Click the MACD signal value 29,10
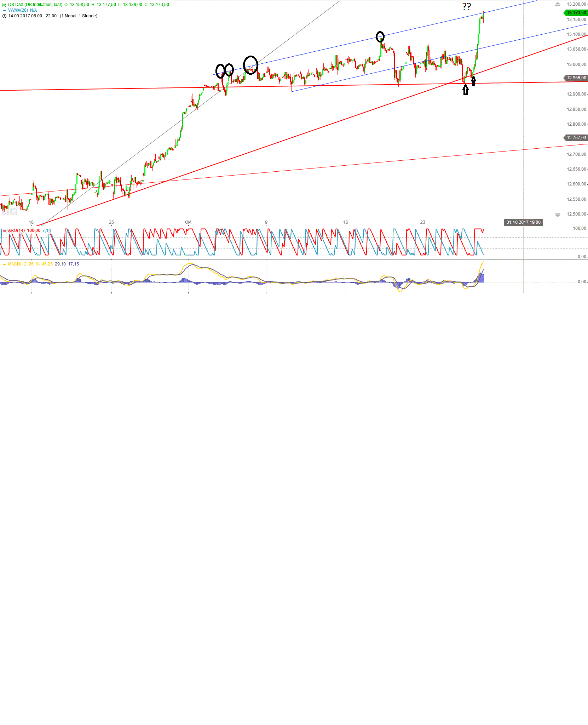The image size is (588, 725). click(60, 264)
